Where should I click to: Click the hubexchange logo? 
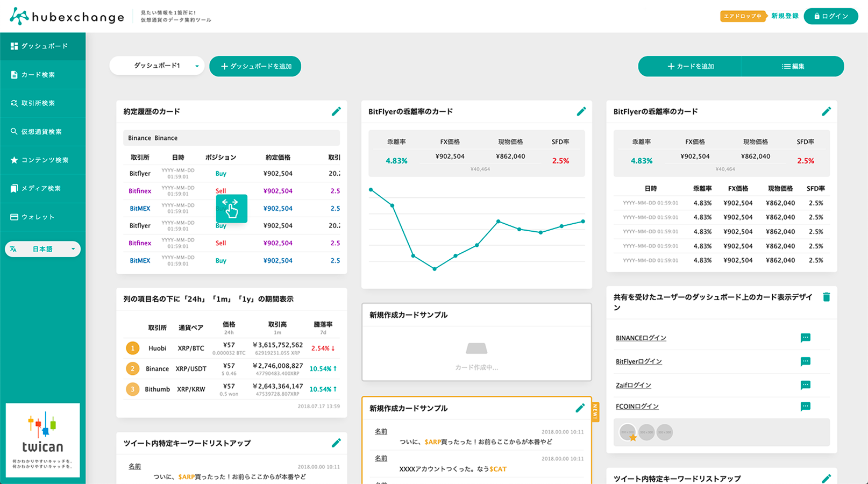pos(67,16)
